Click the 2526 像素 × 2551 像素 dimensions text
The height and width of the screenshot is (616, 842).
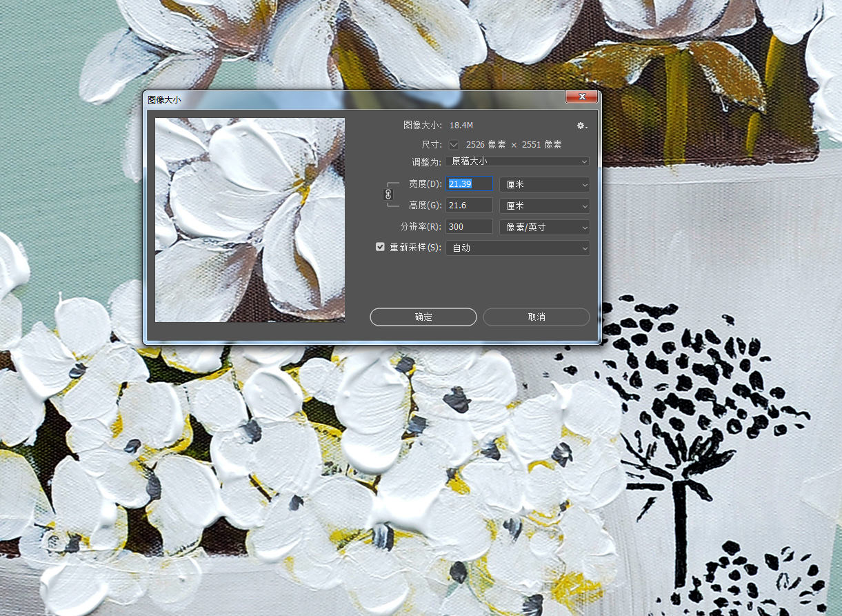point(514,144)
